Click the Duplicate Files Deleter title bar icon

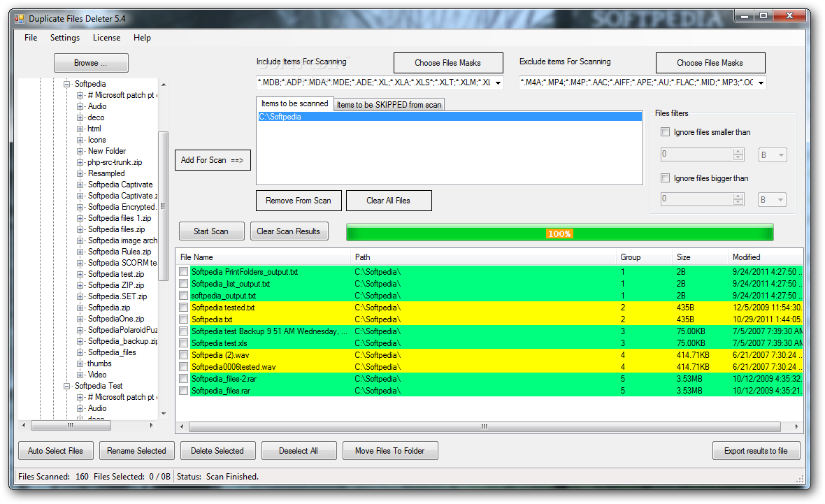tap(20, 19)
